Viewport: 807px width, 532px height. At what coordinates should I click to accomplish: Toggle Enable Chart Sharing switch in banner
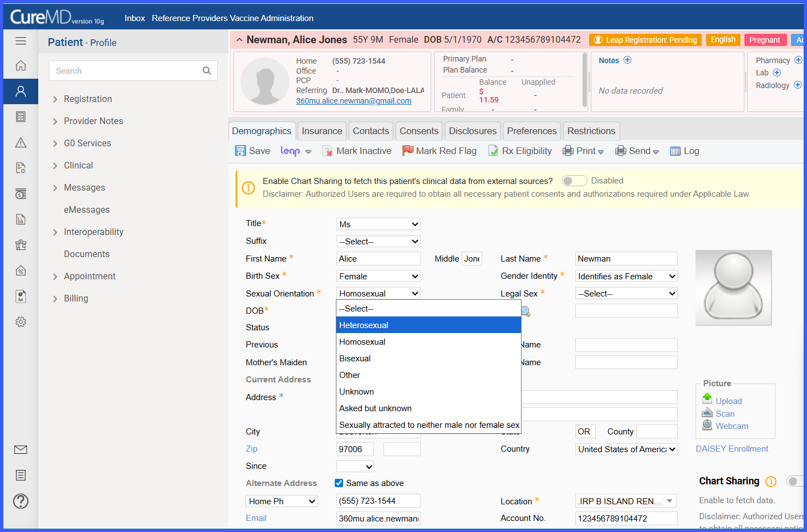(x=574, y=181)
